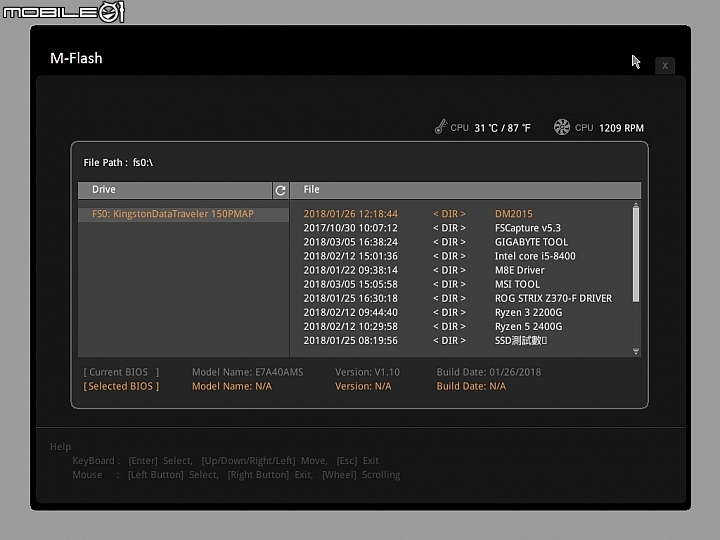
Task: Click the refresh drive list icon
Action: [x=281, y=190]
